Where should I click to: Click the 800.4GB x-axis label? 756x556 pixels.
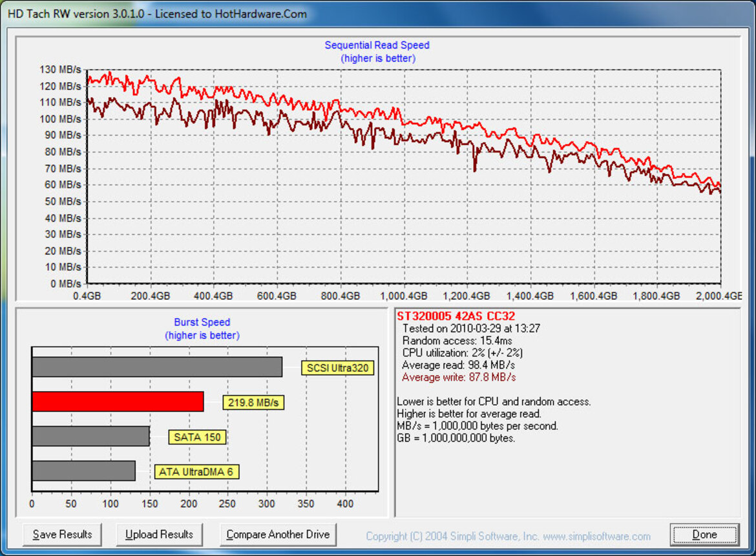pyautogui.click(x=341, y=295)
